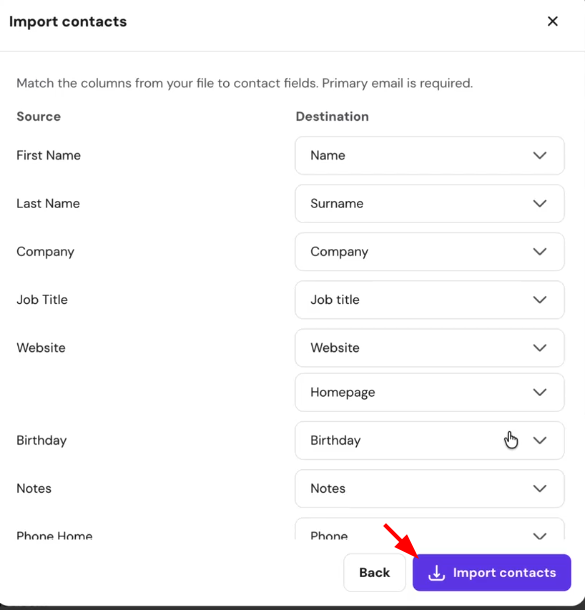Viewport: 585px width, 610px height.
Task: Click the chevron arrow in the Surname field
Action: 539,203
